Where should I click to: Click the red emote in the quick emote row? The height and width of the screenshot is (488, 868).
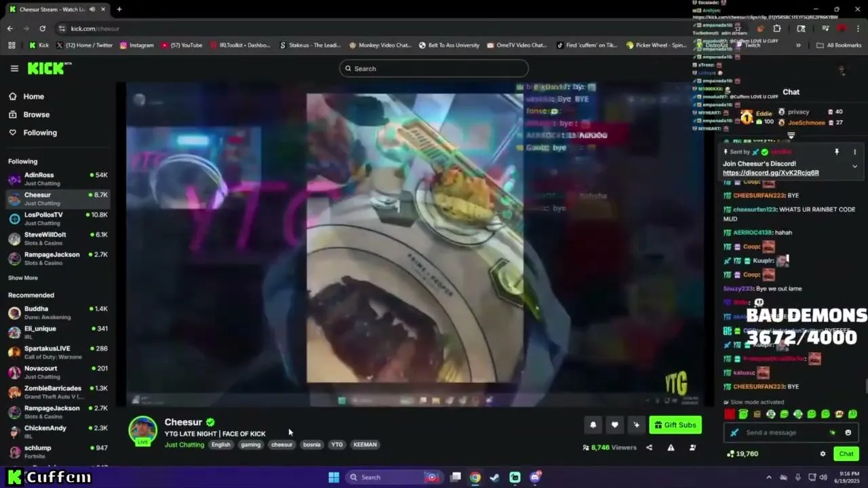[730, 414]
